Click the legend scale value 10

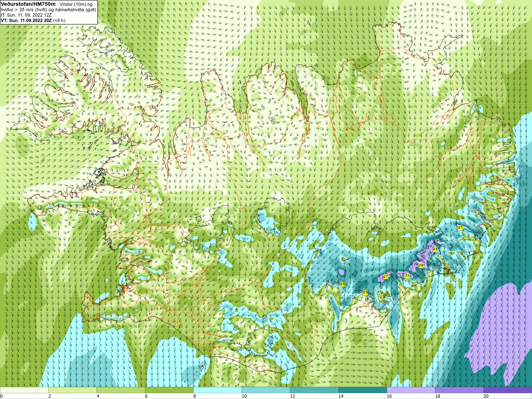(x=244, y=396)
